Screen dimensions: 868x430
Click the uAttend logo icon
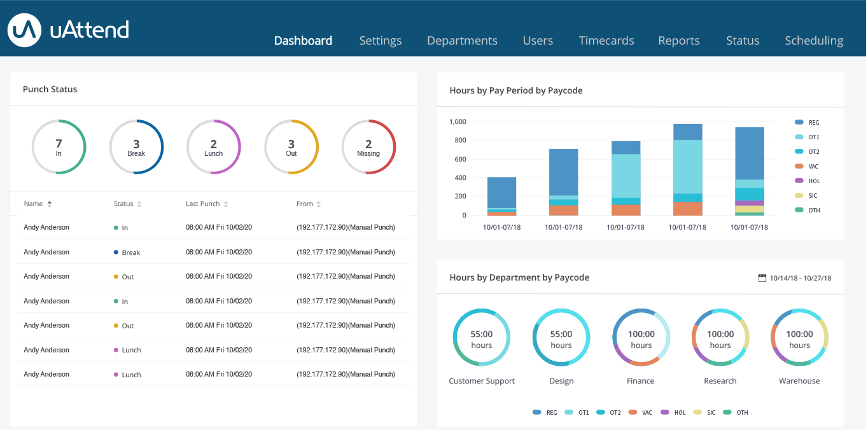(x=25, y=30)
